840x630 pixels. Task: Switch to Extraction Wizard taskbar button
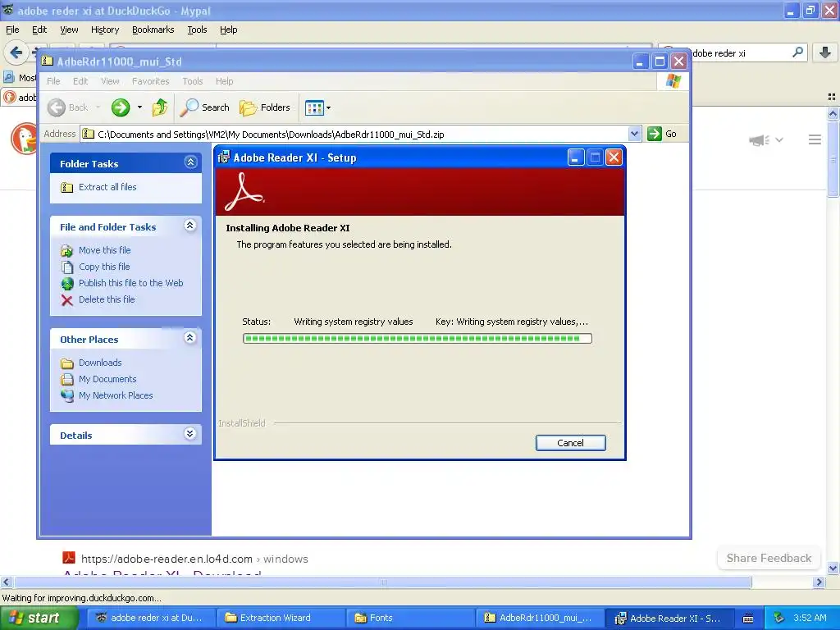pyautogui.click(x=281, y=618)
